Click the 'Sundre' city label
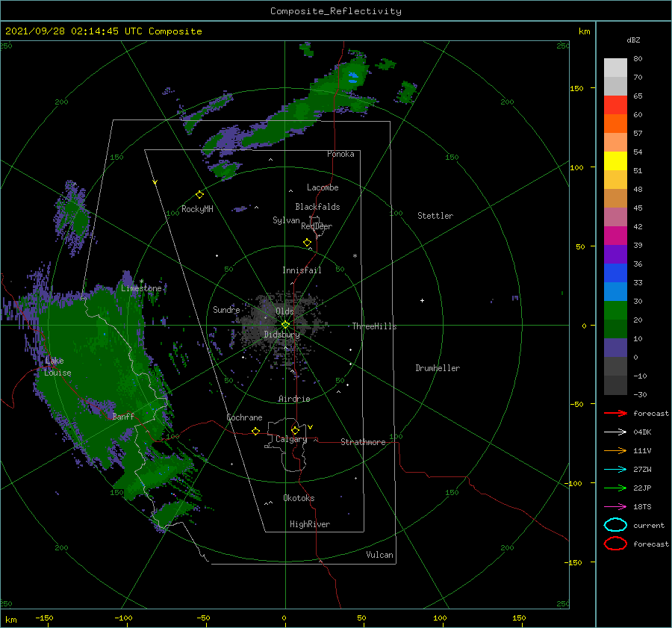Screen dimensions: 672x628 226,309
